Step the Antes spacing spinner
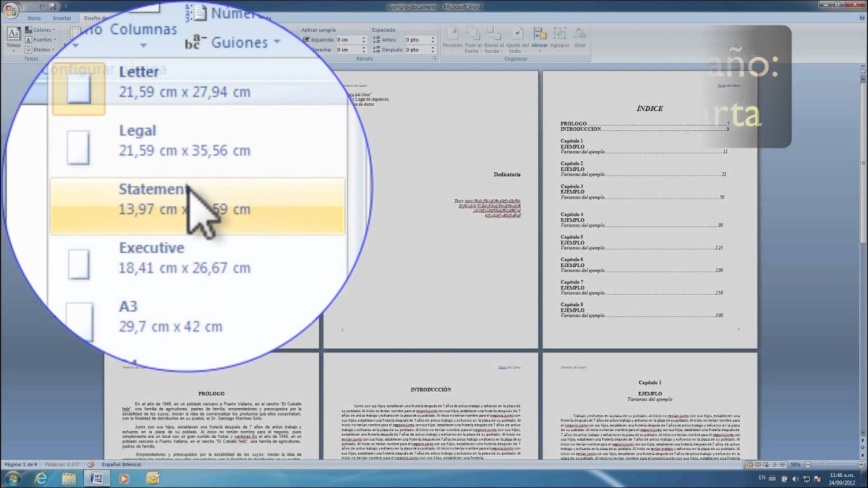 click(x=431, y=40)
